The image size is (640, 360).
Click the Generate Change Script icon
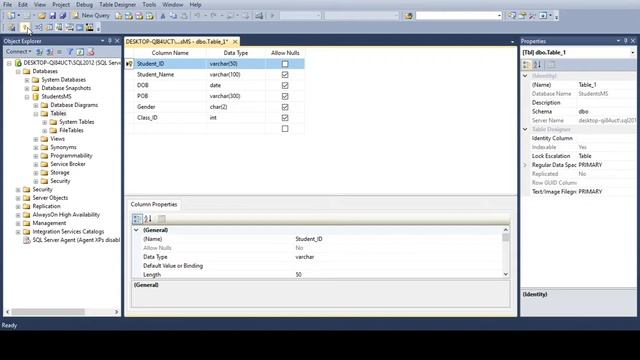[x=11, y=28]
